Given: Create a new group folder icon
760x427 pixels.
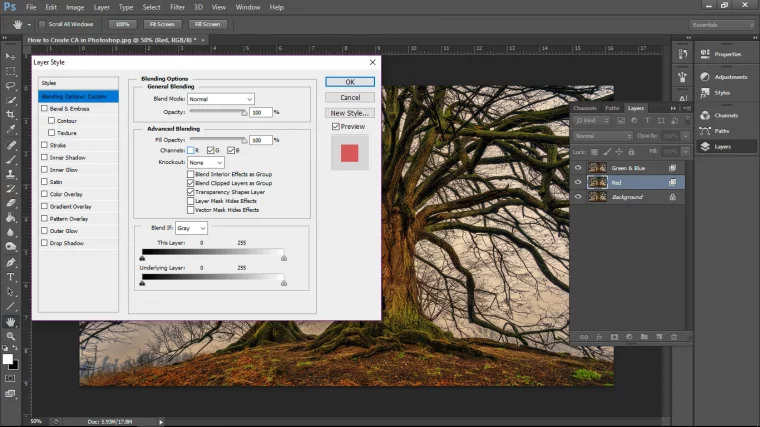Looking at the screenshot, I should (x=644, y=337).
